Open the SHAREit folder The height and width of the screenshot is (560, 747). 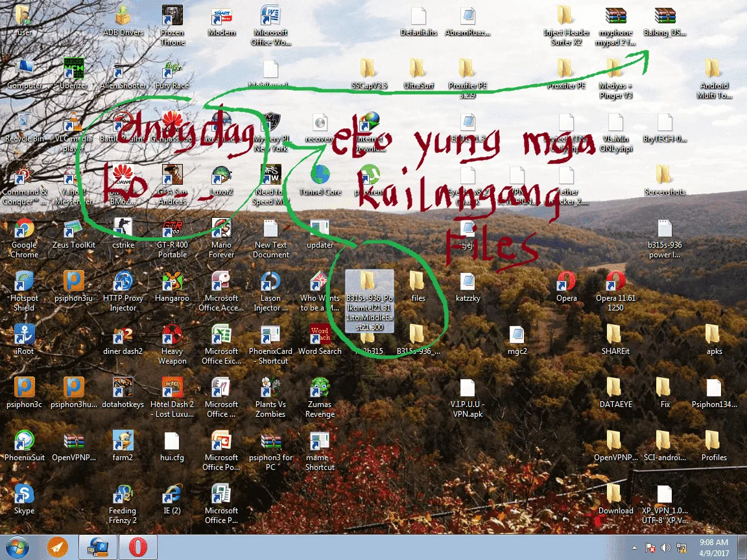[615, 340]
